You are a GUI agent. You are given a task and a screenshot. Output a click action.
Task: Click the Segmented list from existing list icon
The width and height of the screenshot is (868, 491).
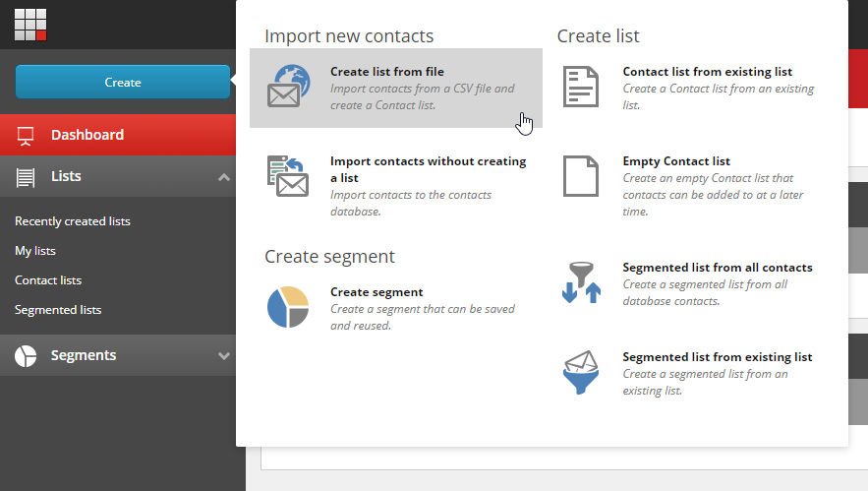[580, 372]
